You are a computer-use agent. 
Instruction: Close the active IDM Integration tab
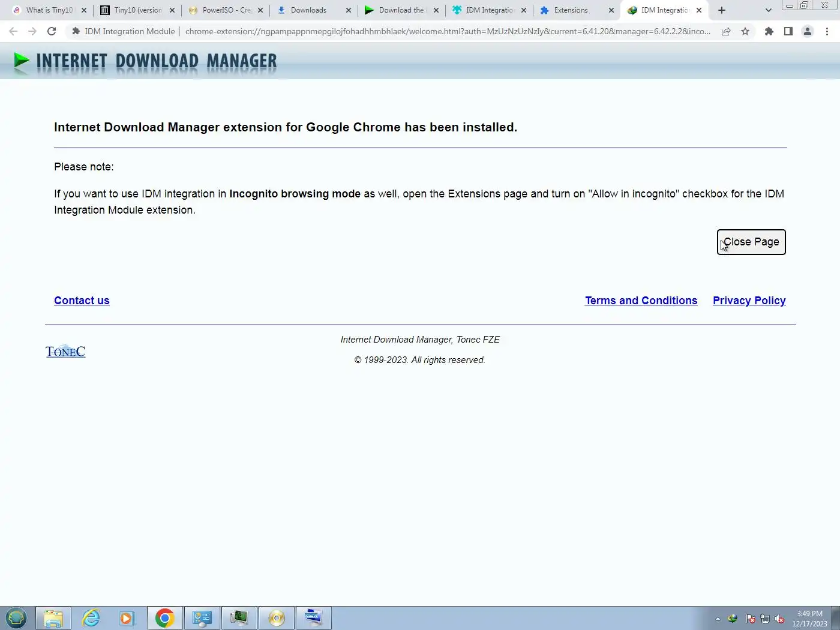pos(699,10)
